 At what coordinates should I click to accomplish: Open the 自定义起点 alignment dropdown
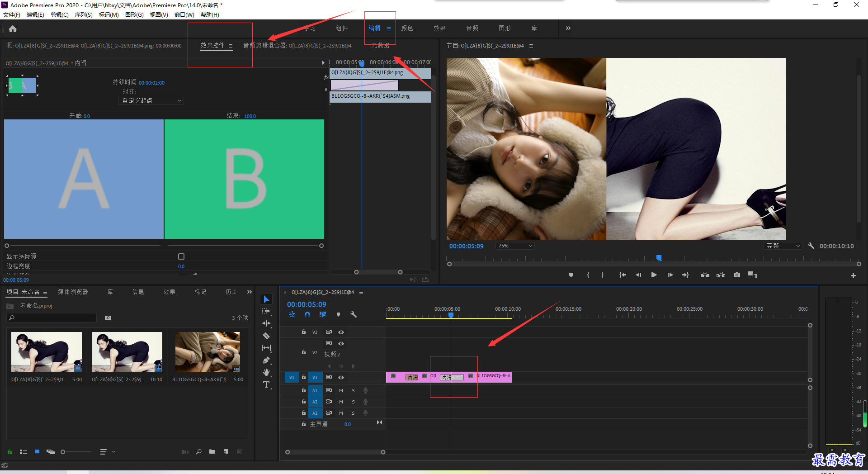(x=152, y=100)
